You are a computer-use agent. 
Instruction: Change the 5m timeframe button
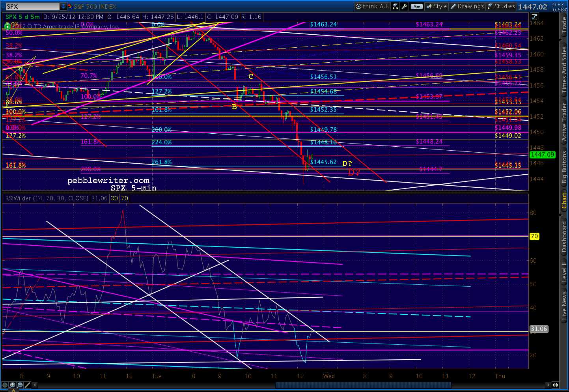(416, 6)
